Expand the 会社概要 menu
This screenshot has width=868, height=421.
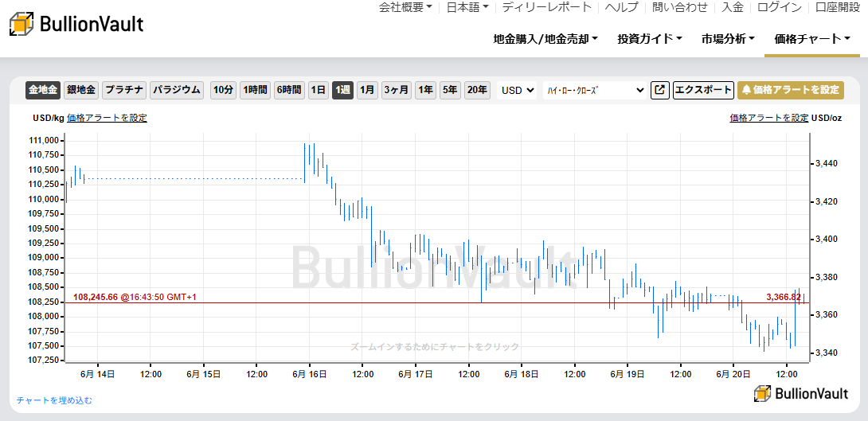(x=406, y=7)
